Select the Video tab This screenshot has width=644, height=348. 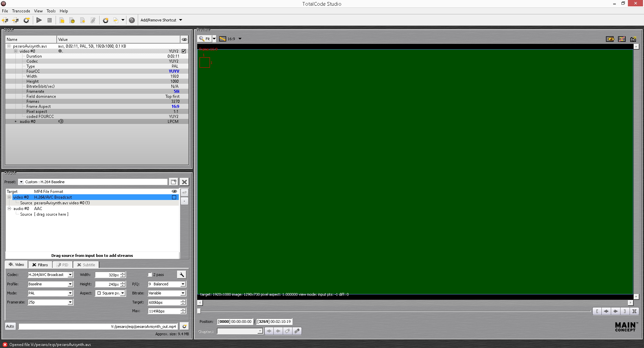[16, 265]
